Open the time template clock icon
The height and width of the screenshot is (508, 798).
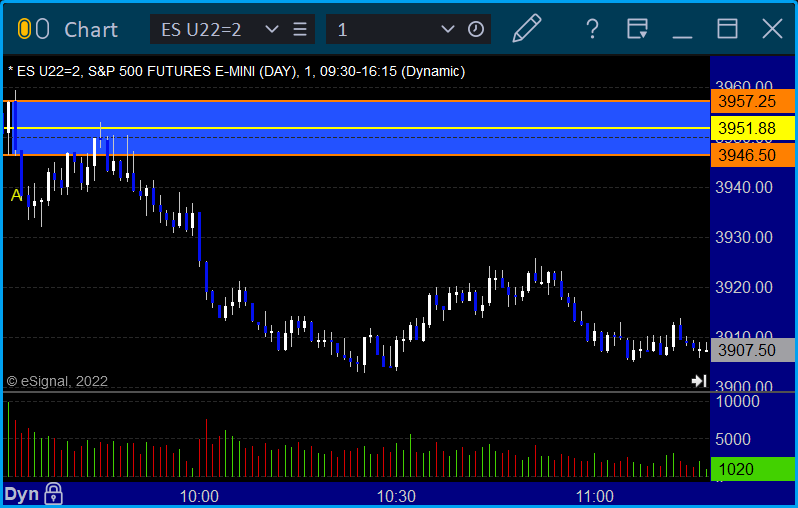click(x=476, y=29)
